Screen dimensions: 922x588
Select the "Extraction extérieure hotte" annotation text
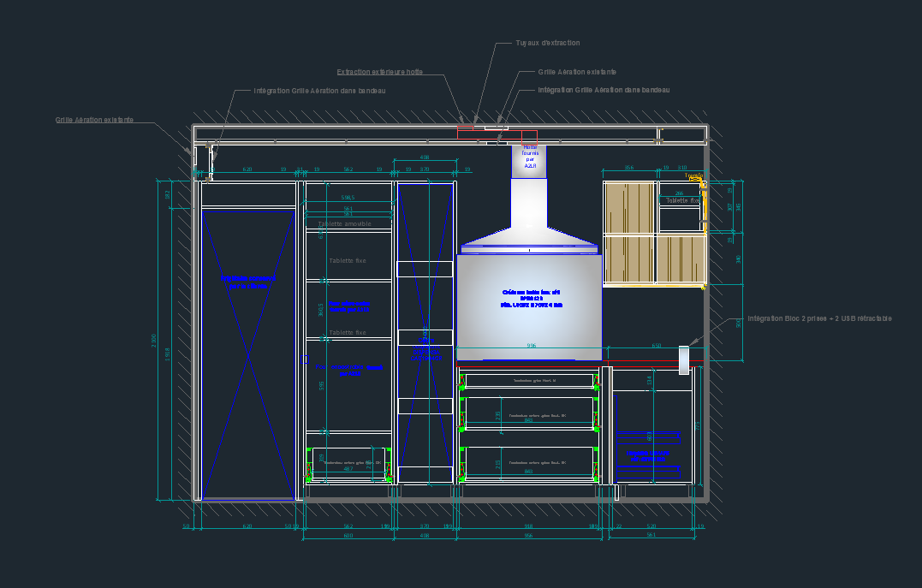379,73
